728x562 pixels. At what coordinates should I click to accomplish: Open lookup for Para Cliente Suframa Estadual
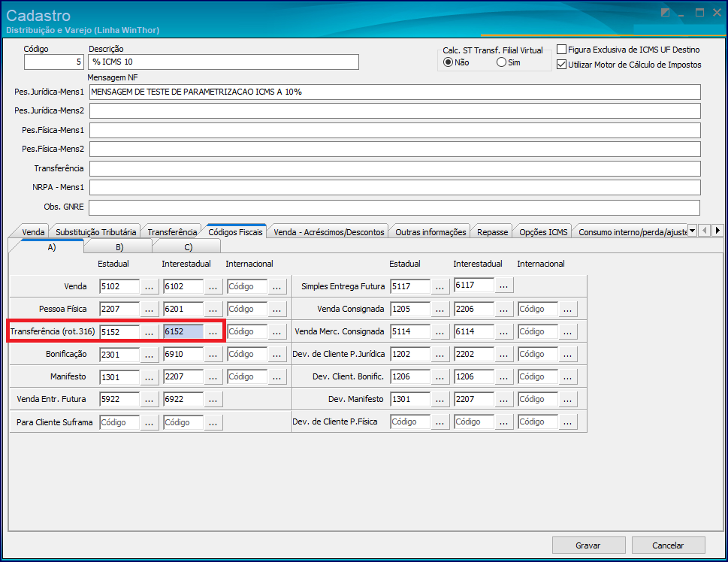click(x=149, y=422)
